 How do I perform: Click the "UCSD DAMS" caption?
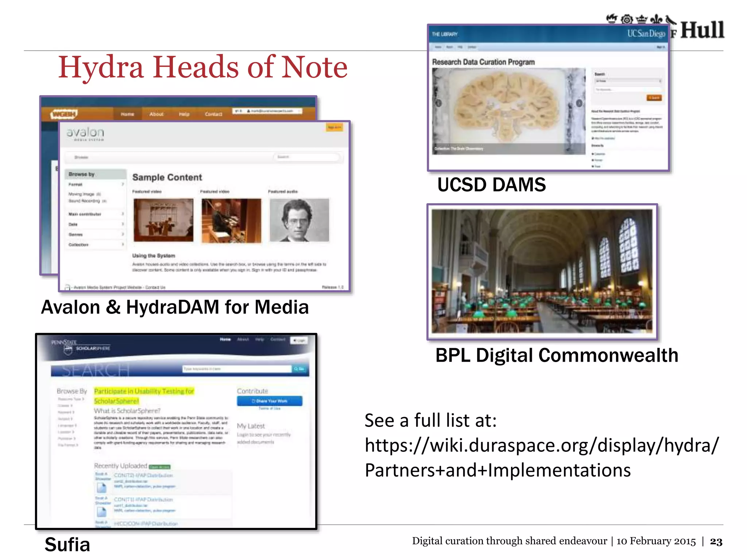[492, 184]
